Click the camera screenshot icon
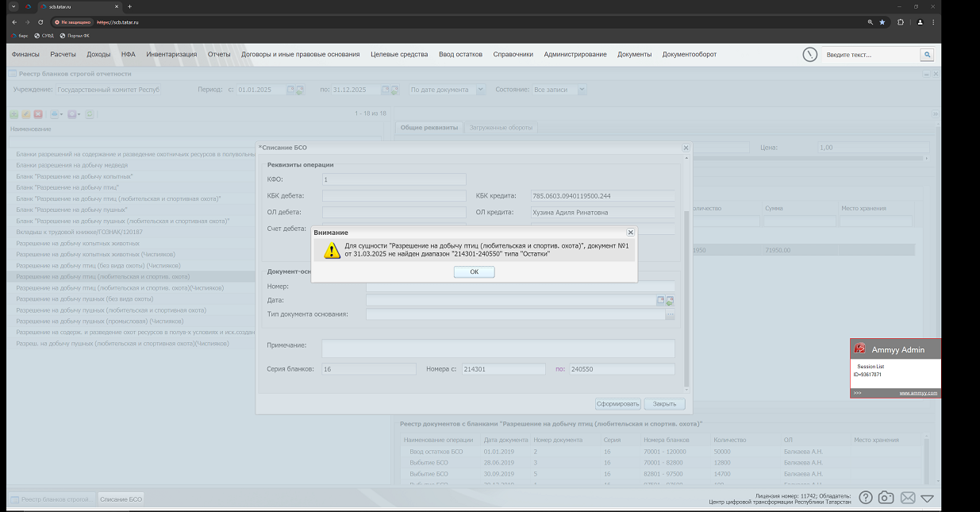The width and height of the screenshot is (980, 512). (886, 498)
